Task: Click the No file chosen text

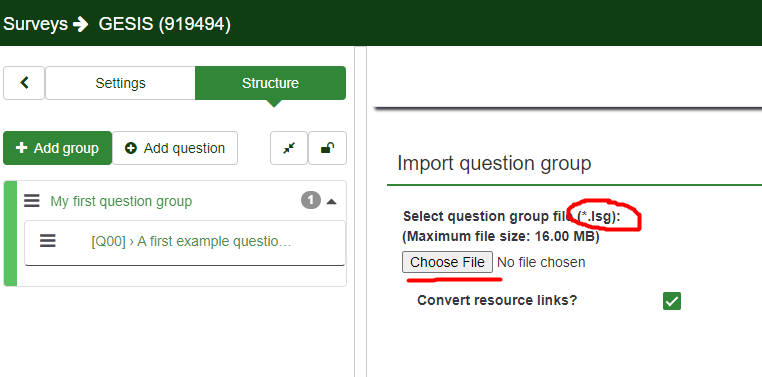Action: (541, 262)
